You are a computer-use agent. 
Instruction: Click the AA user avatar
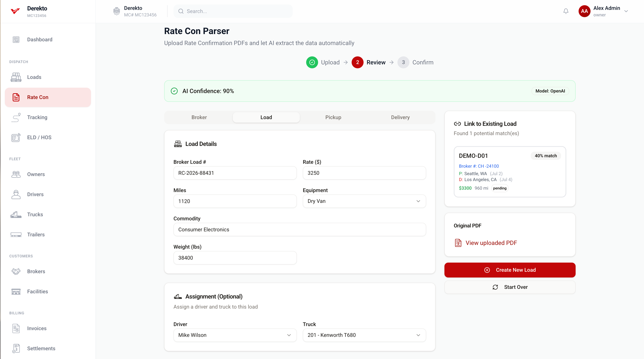pos(584,11)
